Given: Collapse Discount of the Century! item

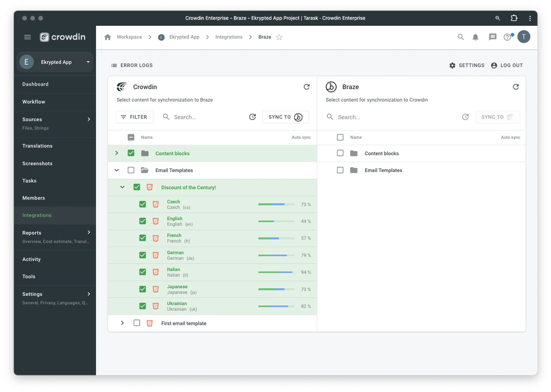Looking at the screenshot, I should [122, 187].
